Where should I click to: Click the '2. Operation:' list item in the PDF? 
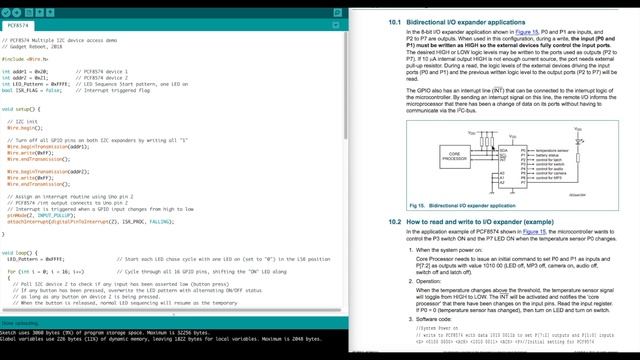coord(424,281)
